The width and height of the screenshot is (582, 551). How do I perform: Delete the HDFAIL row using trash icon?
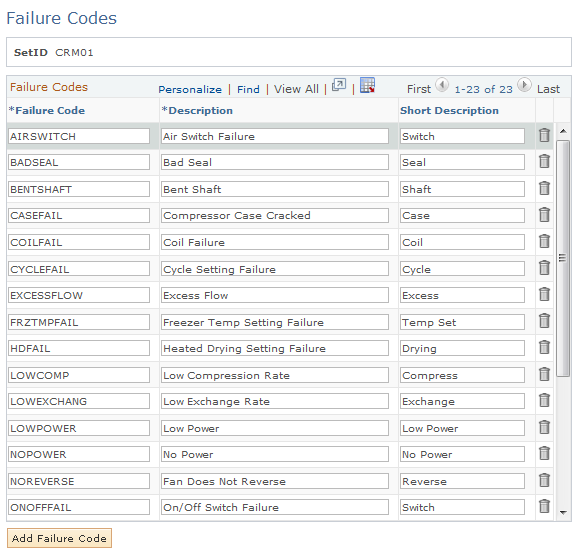[x=544, y=348]
